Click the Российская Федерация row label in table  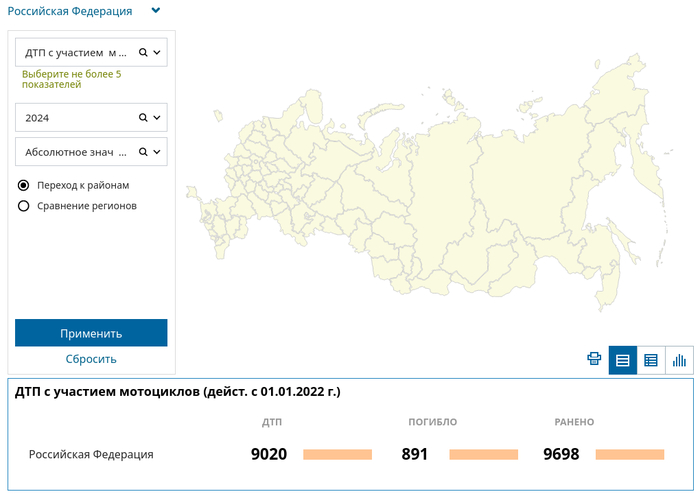[x=91, y=454]
